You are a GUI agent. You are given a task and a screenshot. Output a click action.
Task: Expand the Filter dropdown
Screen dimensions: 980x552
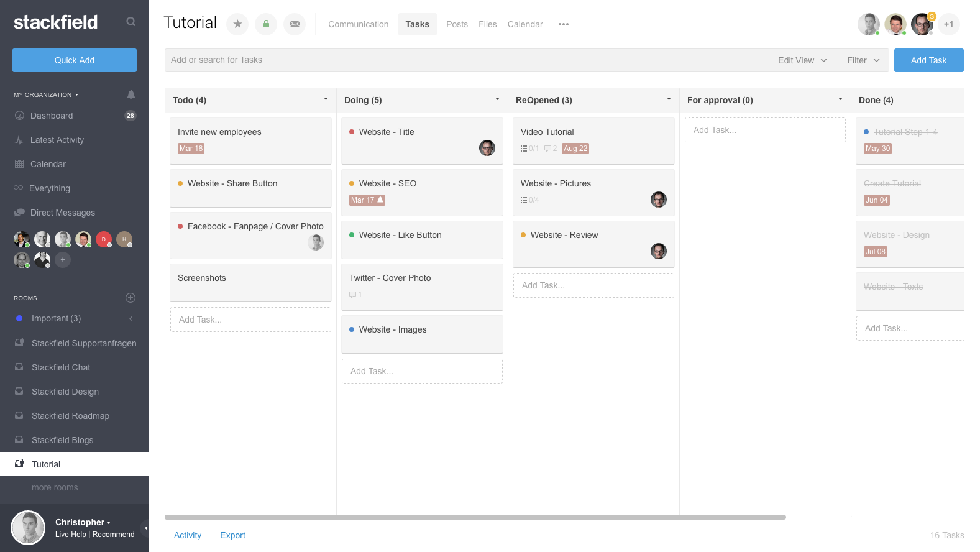pyautogui.click(x=863, y=60)
